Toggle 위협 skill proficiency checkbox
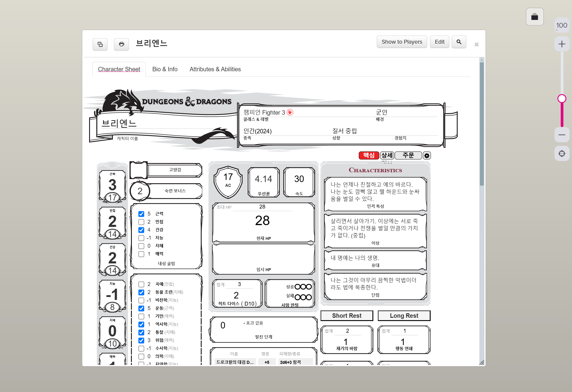This screenshot has height=392, width=572. pyautogui.click(x=141, y=340)
